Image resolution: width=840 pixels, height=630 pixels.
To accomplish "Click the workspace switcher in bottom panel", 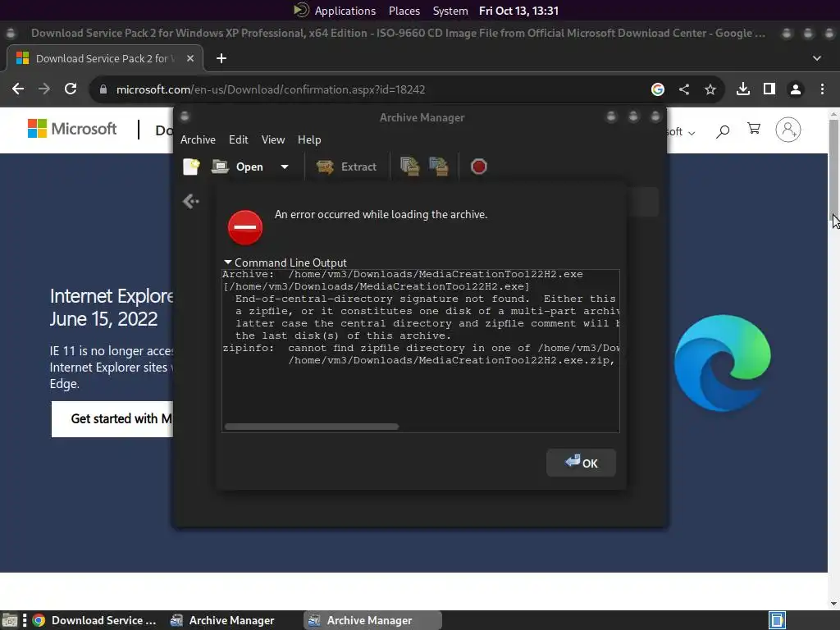I will click(777, 620).
